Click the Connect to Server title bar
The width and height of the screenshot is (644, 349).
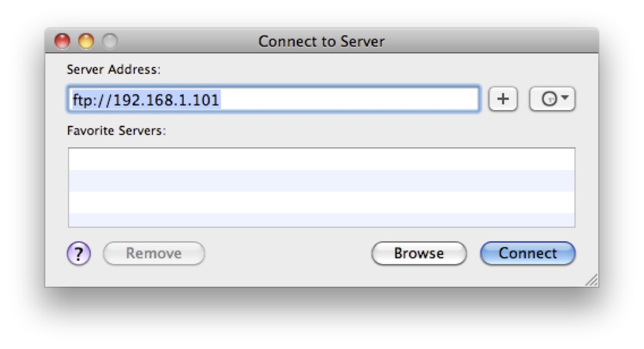click(x=321, y=41)
